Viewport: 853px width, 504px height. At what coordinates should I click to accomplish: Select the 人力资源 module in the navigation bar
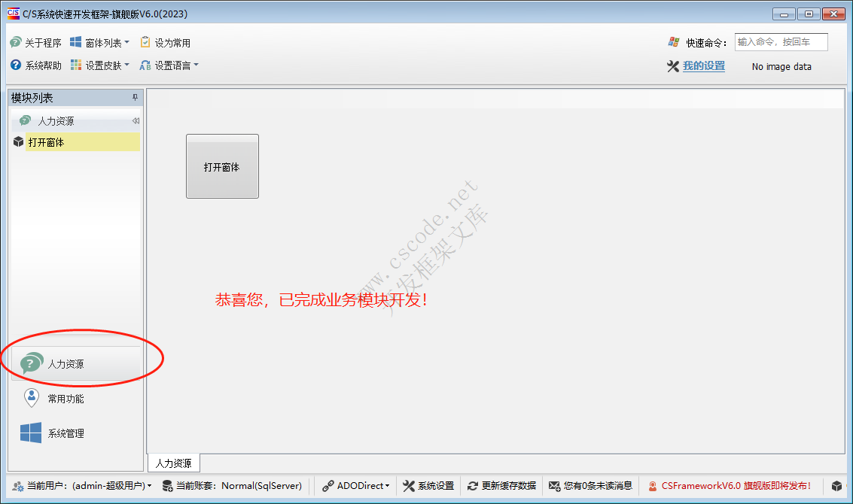[x=75, y=364]
